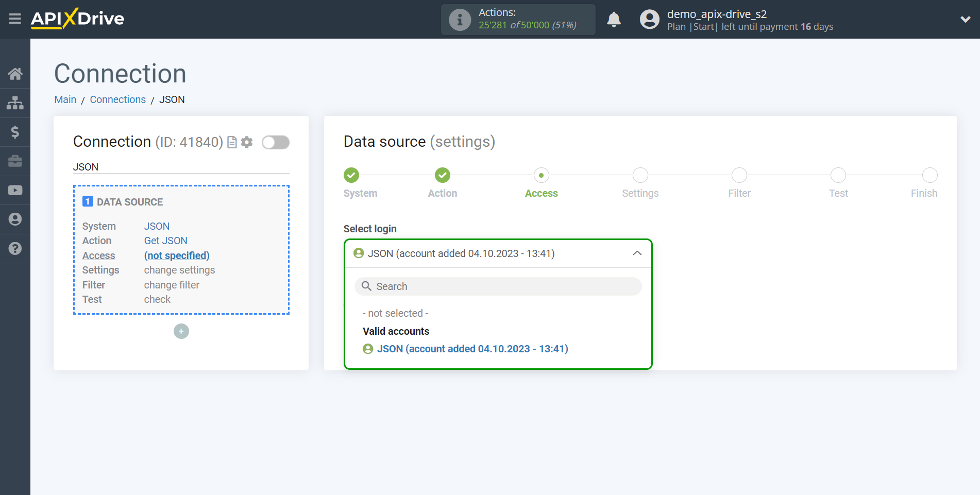Screen dimensions: 980x495
Task: Click the (not specified) access link
Action: click(x=177, y=255)
